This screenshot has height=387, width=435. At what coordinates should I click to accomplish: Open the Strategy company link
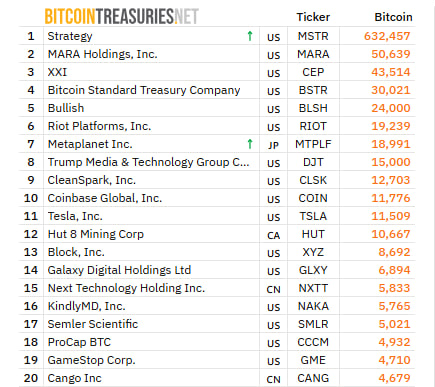point(70,36)
